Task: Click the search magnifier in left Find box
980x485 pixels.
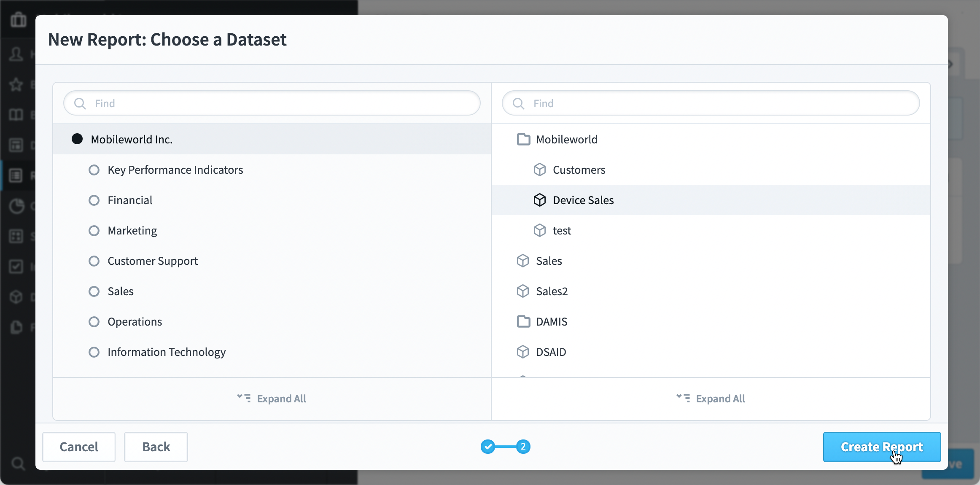Action: tap(80, 103)
